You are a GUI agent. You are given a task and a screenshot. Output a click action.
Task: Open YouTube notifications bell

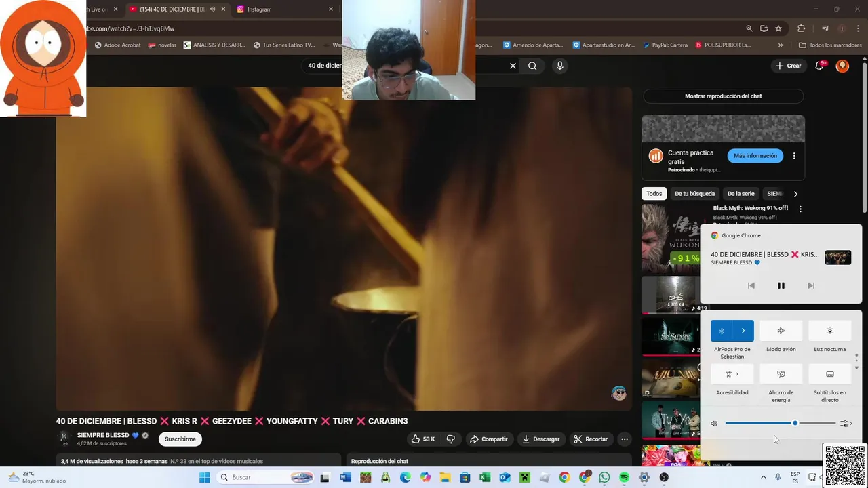tap(819, 66)
